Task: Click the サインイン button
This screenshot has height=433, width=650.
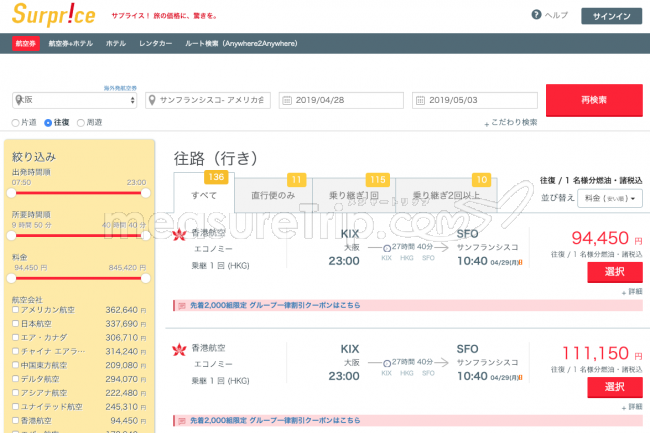Action: tap(611, 16)
